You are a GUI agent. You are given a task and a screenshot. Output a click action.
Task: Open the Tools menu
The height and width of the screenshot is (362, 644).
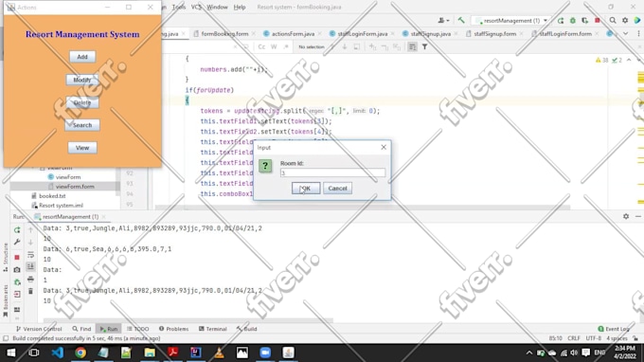point(179,7)
